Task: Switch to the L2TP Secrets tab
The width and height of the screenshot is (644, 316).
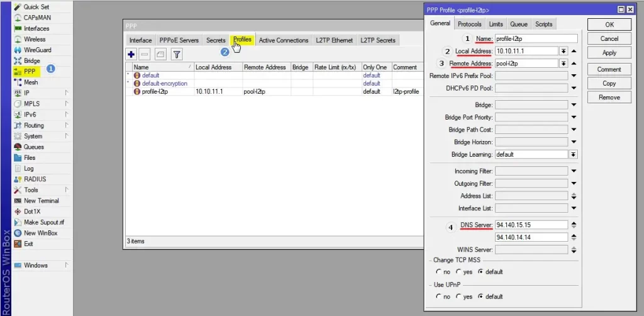Action: [x=378, y=40]
